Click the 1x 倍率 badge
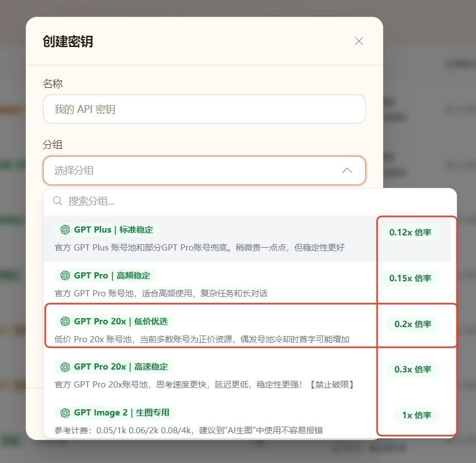The width and height of the screenshot is (476, 463). pos(417,415)
